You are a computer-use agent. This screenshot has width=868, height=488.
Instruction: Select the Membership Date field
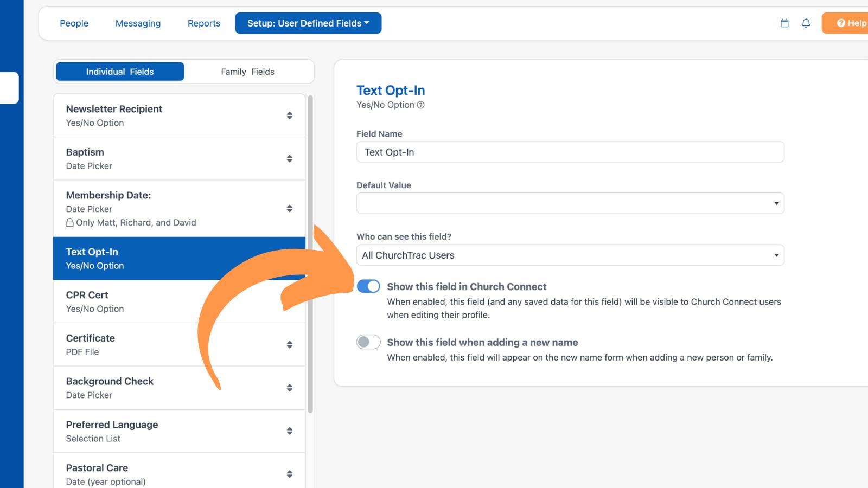pos(179,209)
